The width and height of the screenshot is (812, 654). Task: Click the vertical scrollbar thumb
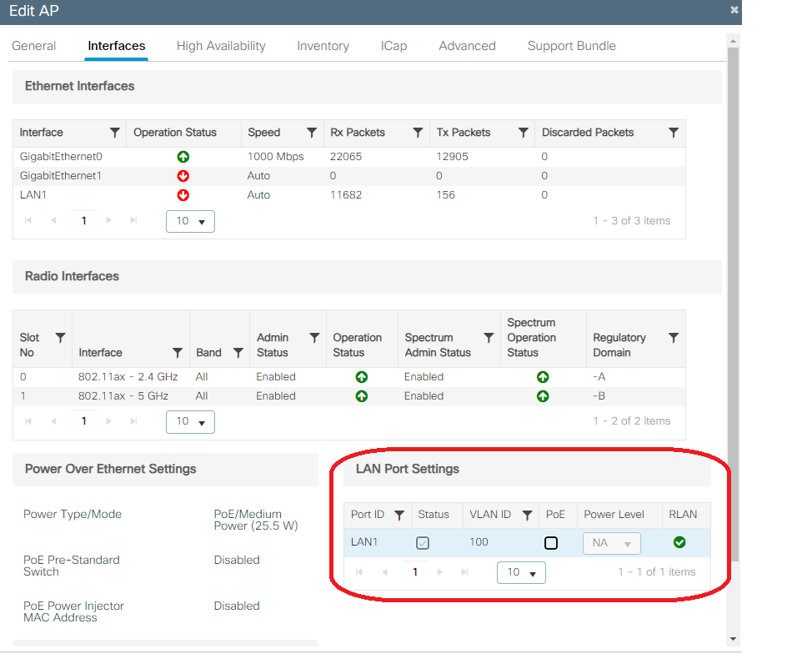click(x=733, y=304)
